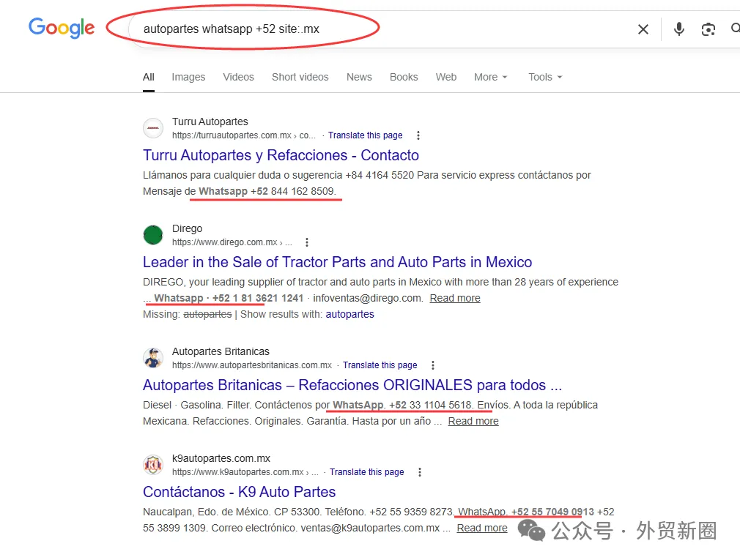The image size is (740, 560).
Task: Open three-dot menu for Turru Autopartes result
Action: (418, 135)
